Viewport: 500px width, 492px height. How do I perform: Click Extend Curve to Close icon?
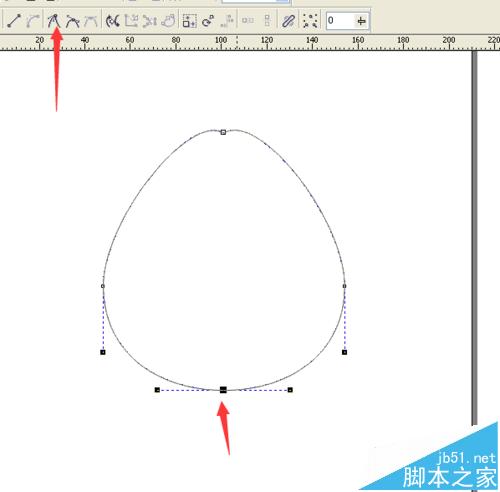point(131,21)
